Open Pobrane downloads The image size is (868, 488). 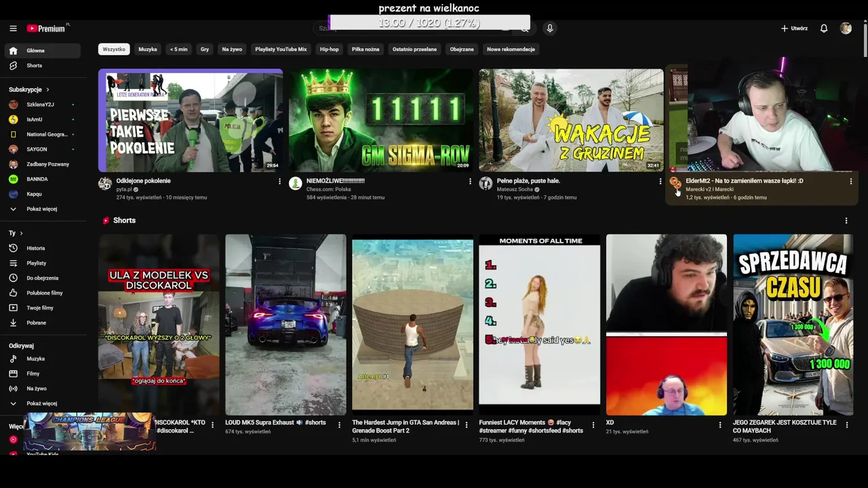42,323
